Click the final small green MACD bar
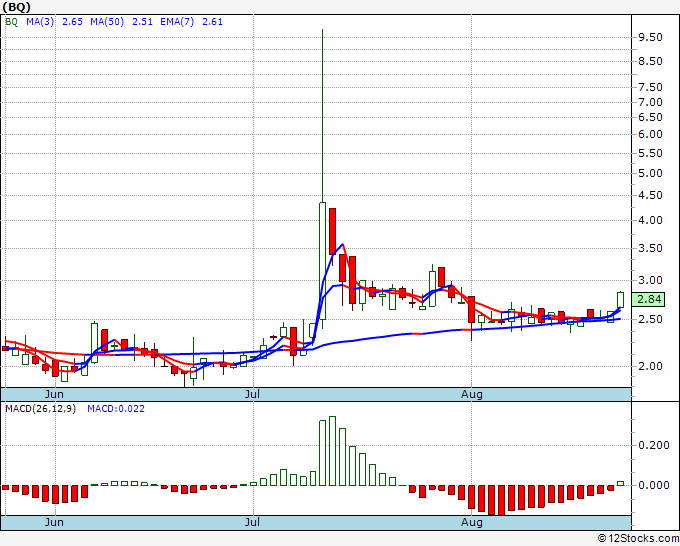This screenshot has height=546, width=680. (x=620, y=483)
